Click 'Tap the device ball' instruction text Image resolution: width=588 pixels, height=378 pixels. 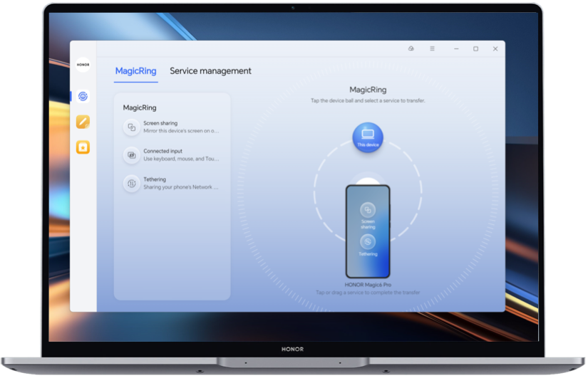[368, 101]
